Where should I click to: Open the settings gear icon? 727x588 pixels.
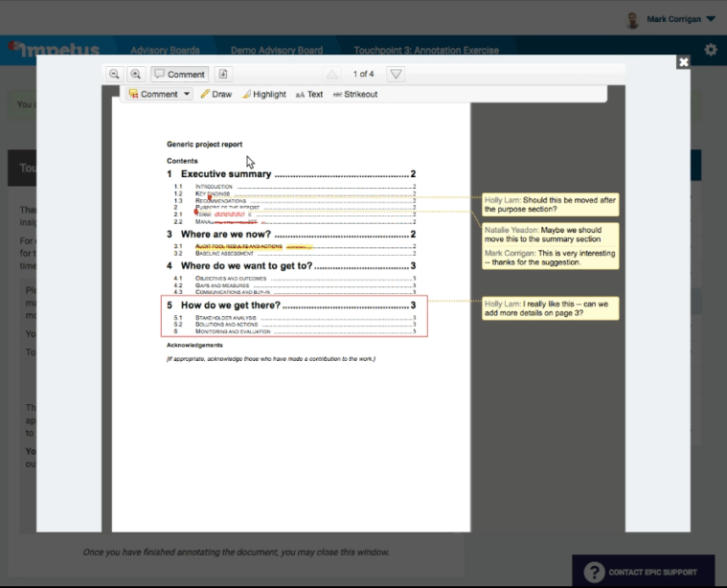[711, 50]
